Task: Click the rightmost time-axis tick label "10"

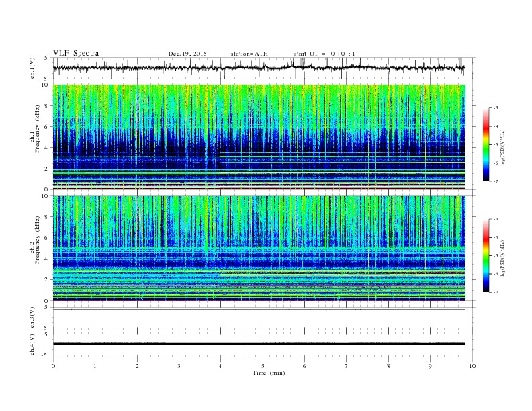Action: 472,366
